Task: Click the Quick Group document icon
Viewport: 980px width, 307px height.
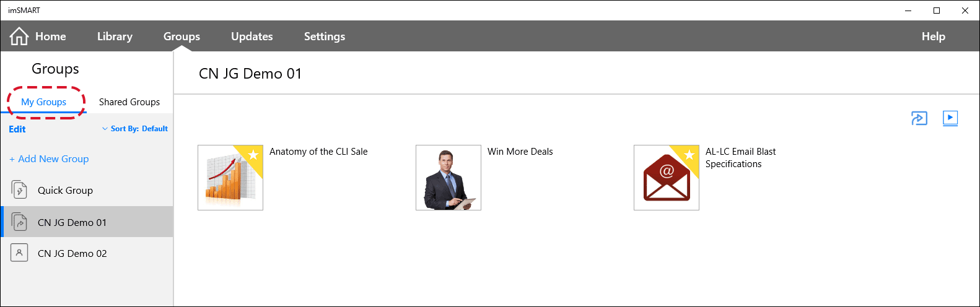Action: point(20,189)
